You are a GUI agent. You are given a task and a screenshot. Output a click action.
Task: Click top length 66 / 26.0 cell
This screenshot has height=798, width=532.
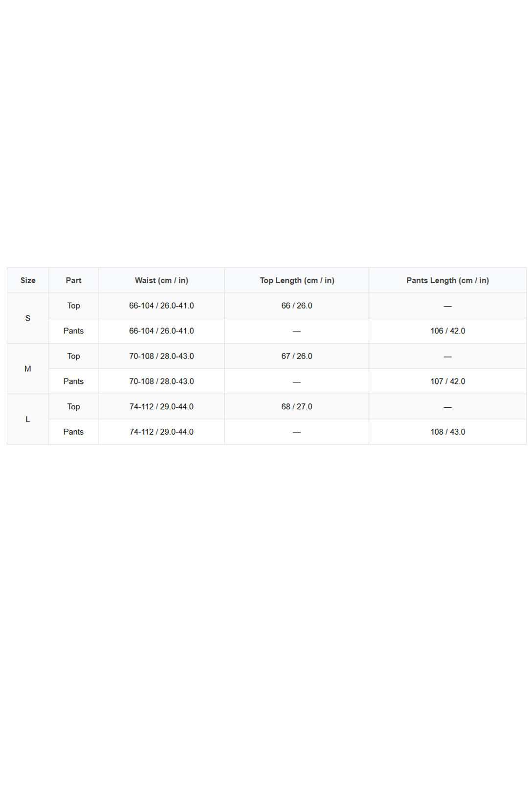click(297, 306)
